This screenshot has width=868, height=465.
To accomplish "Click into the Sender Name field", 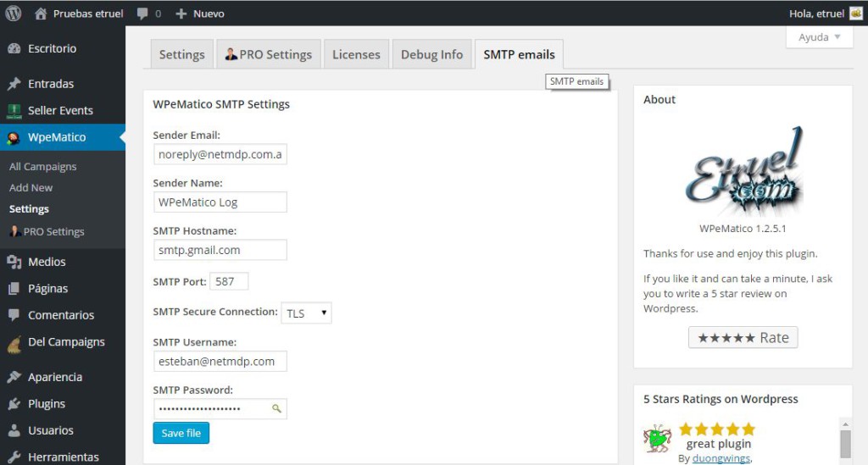I will tap(220, 202).
